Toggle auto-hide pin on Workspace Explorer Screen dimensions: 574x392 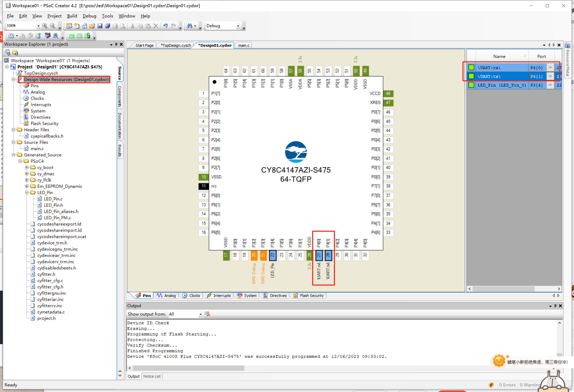[x=116, y=44]
